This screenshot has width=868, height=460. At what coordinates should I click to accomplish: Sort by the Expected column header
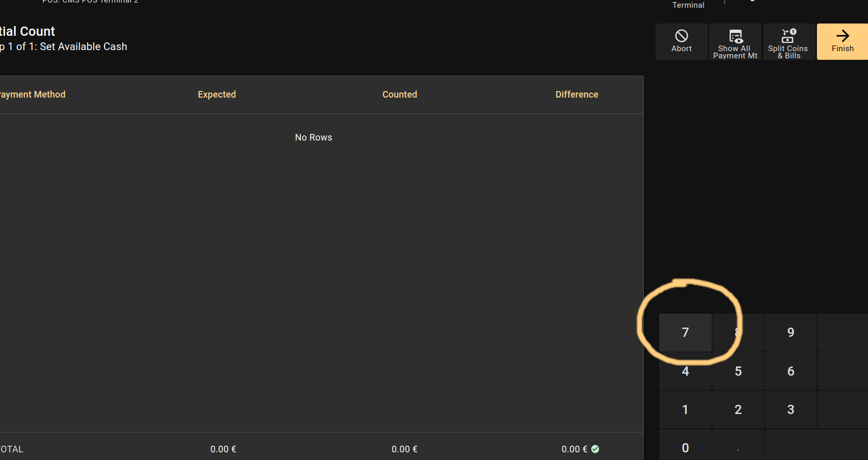pos(216,95)
